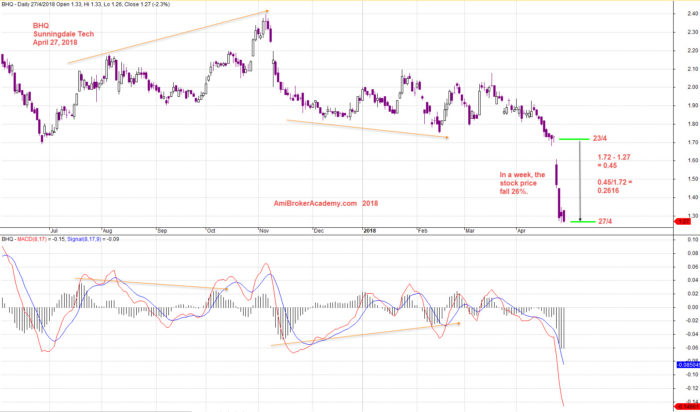This screenshot has width=700, height=412.
Task: Click the 2.40 price axis label
Action: [x=691, y=14]
